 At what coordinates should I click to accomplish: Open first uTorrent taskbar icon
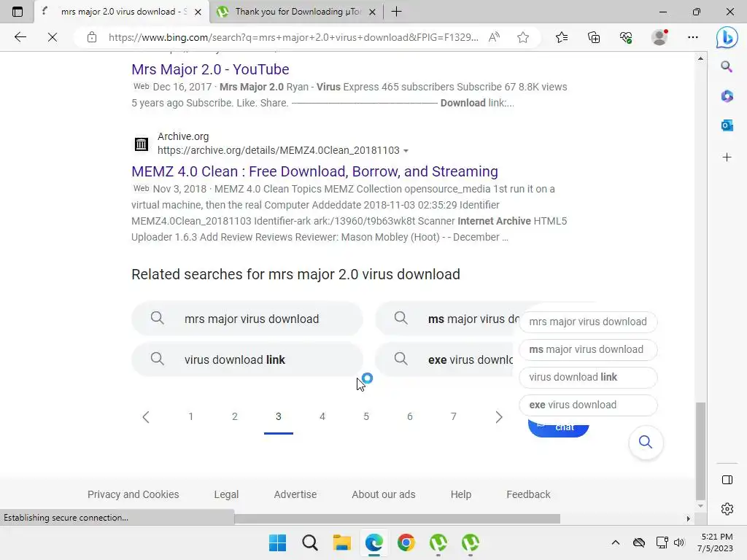(438, 542)
